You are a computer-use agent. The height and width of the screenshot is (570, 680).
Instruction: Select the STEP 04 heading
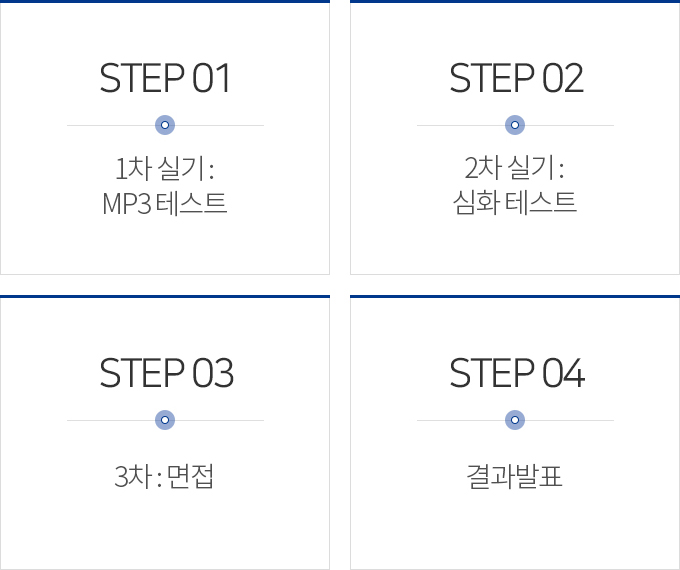(x=515, y=374)
